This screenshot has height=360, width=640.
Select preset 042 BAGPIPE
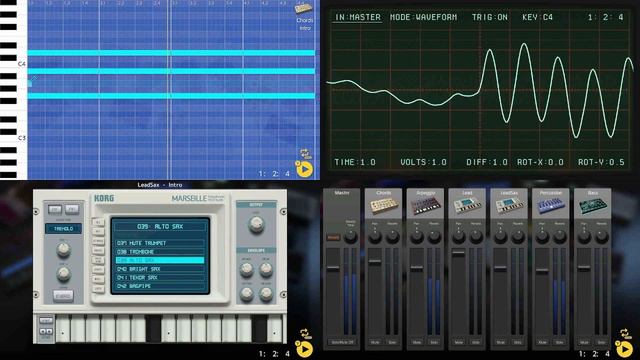point(160,286)
